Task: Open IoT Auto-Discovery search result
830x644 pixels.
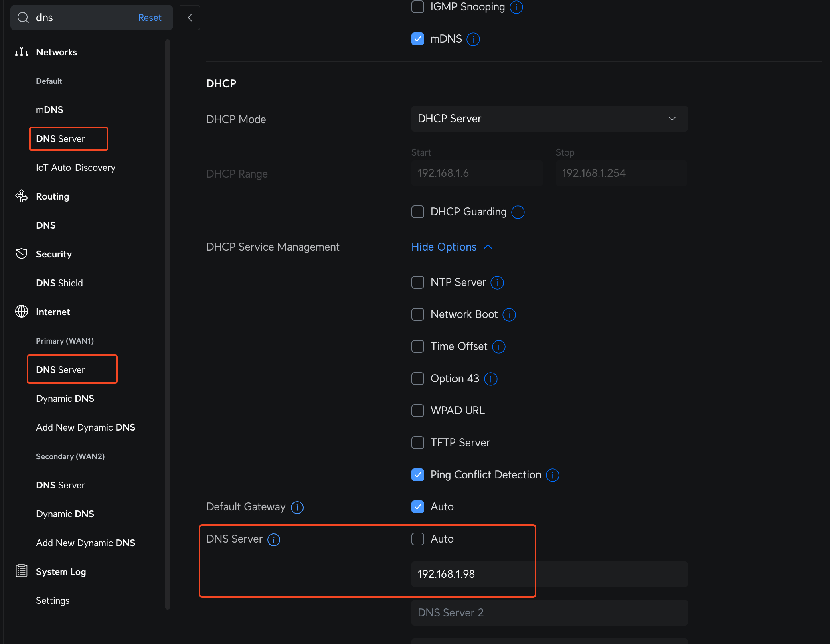Action: [76, 168]
